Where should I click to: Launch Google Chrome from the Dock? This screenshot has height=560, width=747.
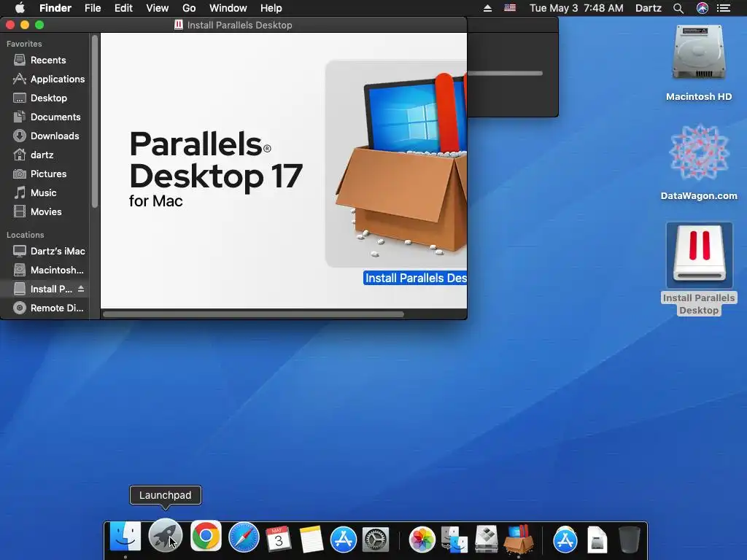coord(206,536)
